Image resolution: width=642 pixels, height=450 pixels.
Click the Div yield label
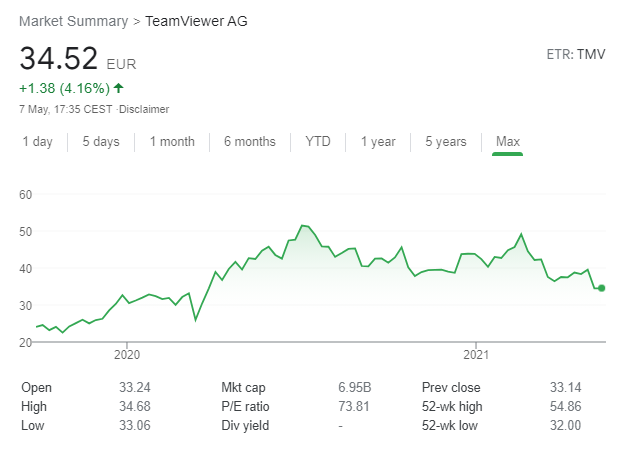245,426
